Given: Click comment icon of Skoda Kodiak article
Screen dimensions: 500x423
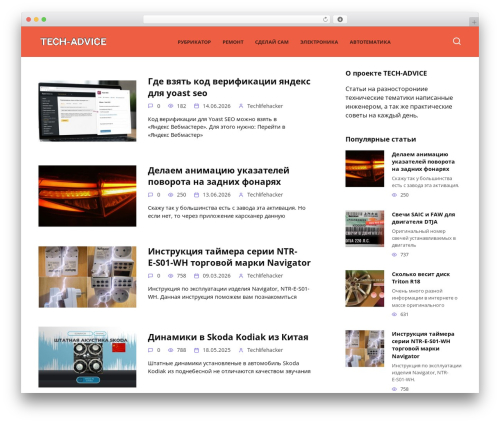Looking at the screenshot, I should (x=150, y=350).
